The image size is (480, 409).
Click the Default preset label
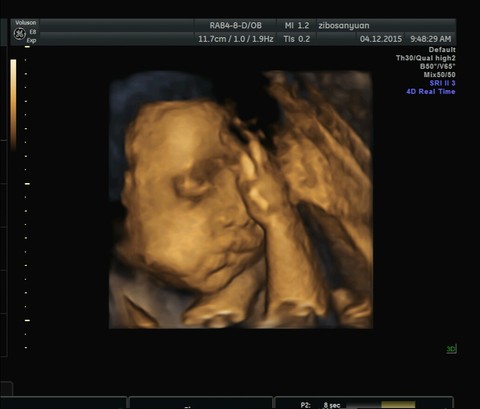(x=442, y=50)
